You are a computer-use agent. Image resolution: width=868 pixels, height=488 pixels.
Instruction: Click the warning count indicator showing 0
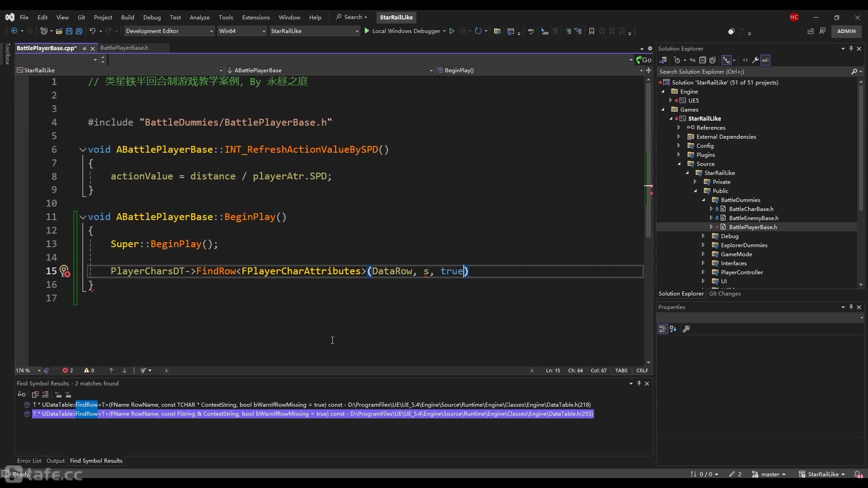pyautogui.click(x=89, y=371)
